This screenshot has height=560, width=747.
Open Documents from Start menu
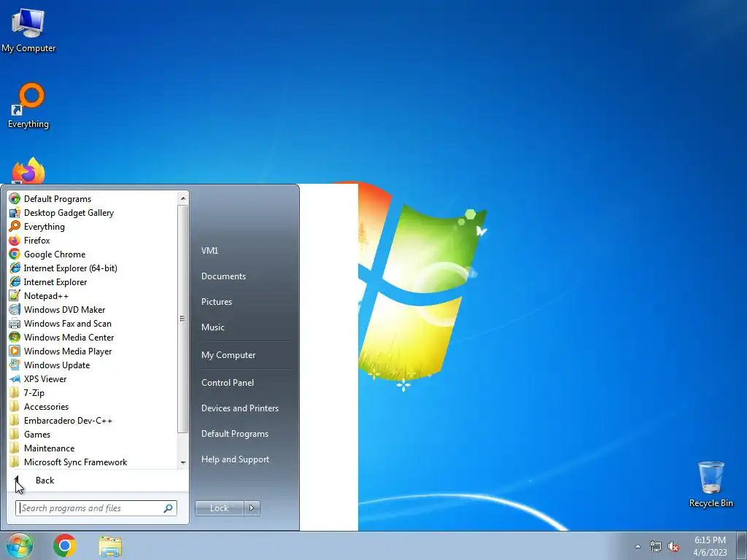(x=223, y=276)
